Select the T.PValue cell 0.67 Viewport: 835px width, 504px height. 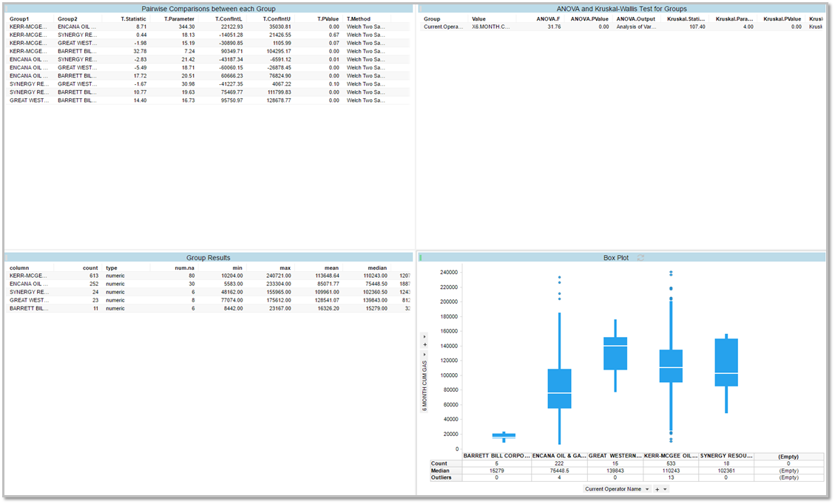click(334, 35)
